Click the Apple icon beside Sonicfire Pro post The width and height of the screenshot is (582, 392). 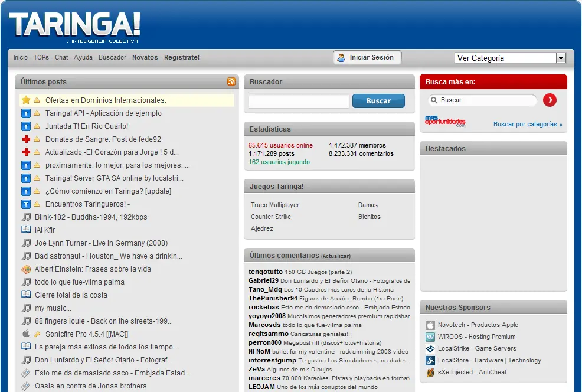pyautogui.click(x=26, y=334)
